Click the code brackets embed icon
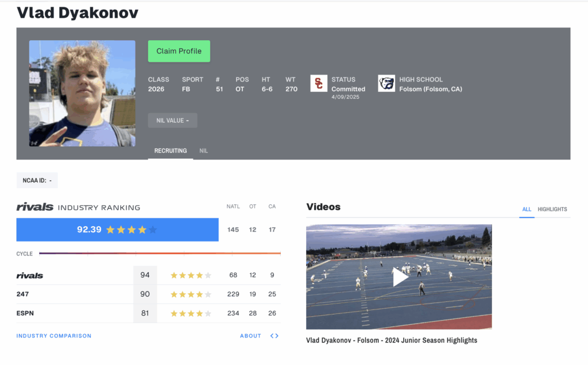The image size is (588, 365). pos(274,336)
